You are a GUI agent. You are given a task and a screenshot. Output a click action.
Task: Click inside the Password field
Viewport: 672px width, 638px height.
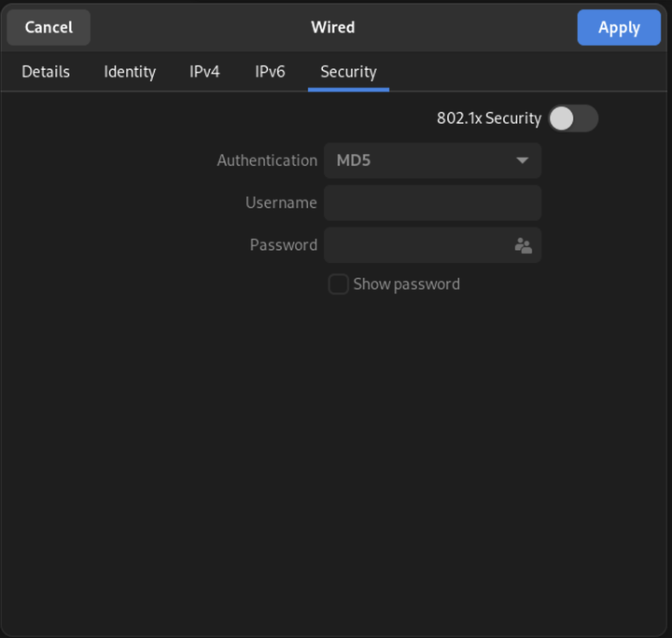click(x=418, y=245)
